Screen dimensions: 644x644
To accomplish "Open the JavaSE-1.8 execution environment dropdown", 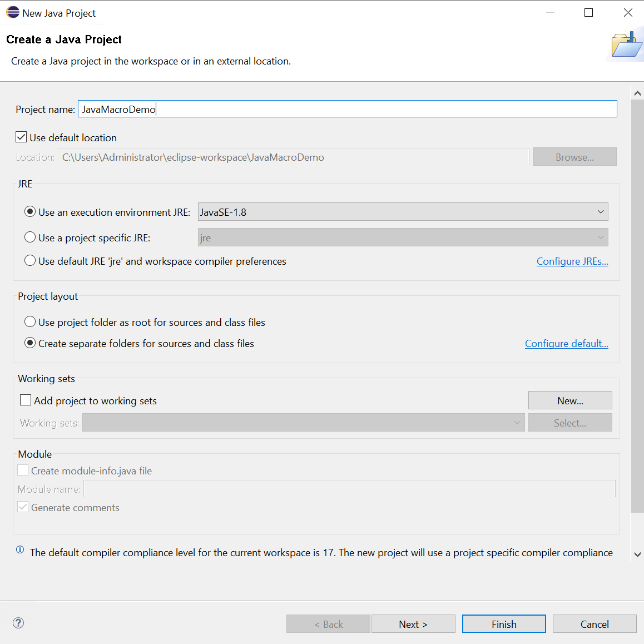I will click(403, 212).
